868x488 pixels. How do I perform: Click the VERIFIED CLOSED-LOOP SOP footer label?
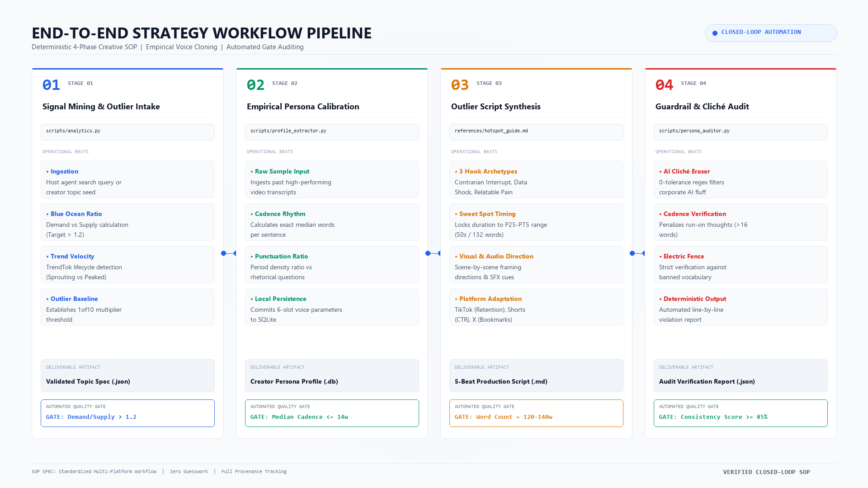tap(767, 472)
